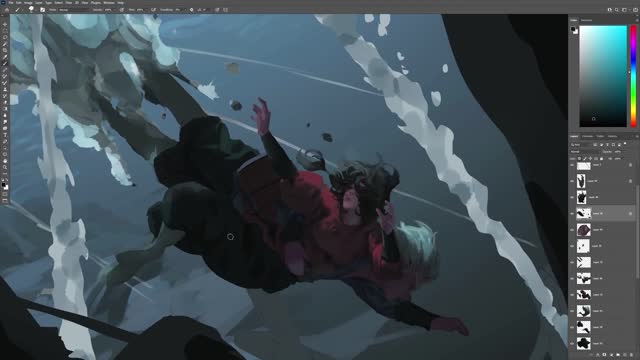Click the Smoothing value field
Image resolution: width=640 pixels, height=360 pixels.
pyautogui.click(x=178, y=10)
